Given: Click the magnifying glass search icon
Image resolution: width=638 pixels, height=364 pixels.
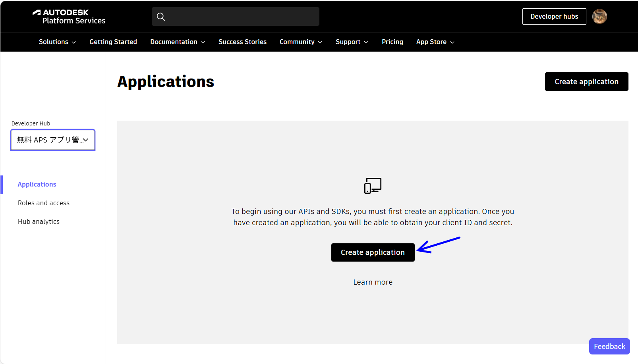Looking at the screenshot, I should pyautogui.click(x=161, y=17).
